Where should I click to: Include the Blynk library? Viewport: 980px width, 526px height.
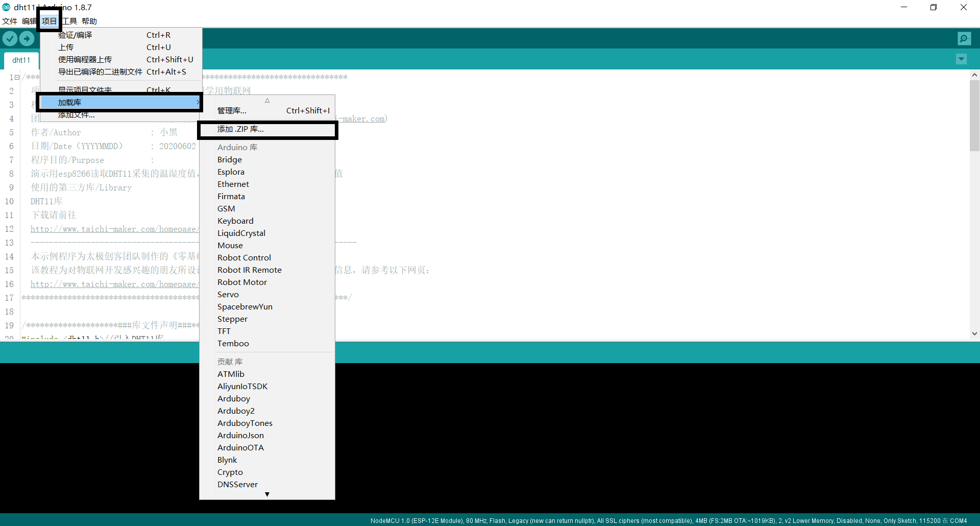tap(267, 460)
